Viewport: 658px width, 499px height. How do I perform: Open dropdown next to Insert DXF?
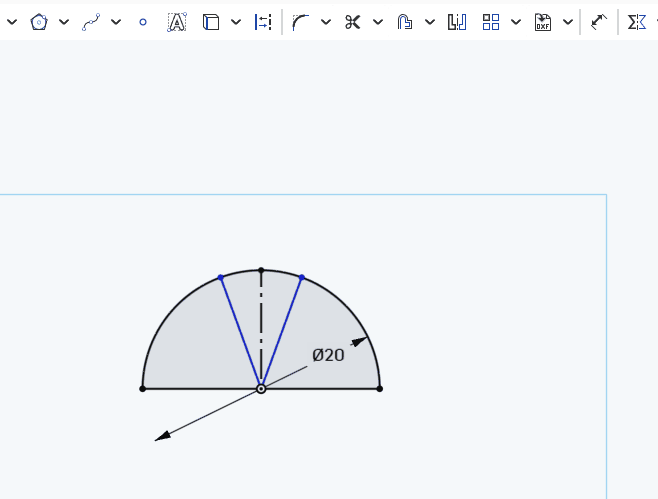[568, 22]
